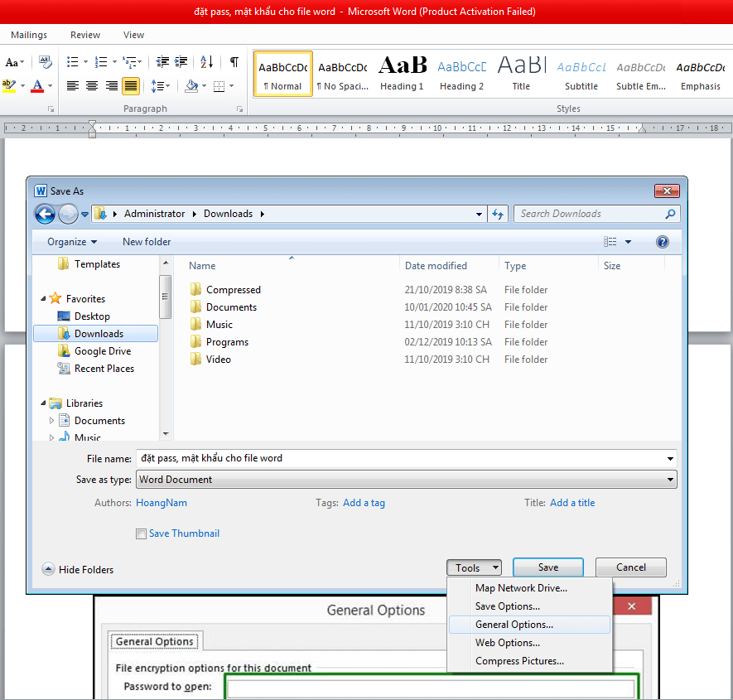Click the red Font Color icon
This screenshot has width=733, height=700.
[x=37, y=85]
